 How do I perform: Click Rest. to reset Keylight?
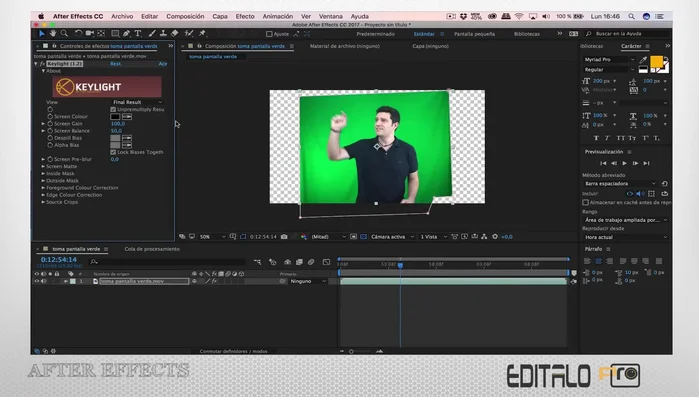coord(116,64)
